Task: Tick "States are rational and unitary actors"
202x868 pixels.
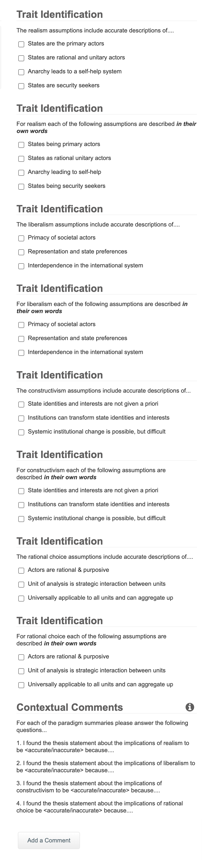Action: coord(21,58)
